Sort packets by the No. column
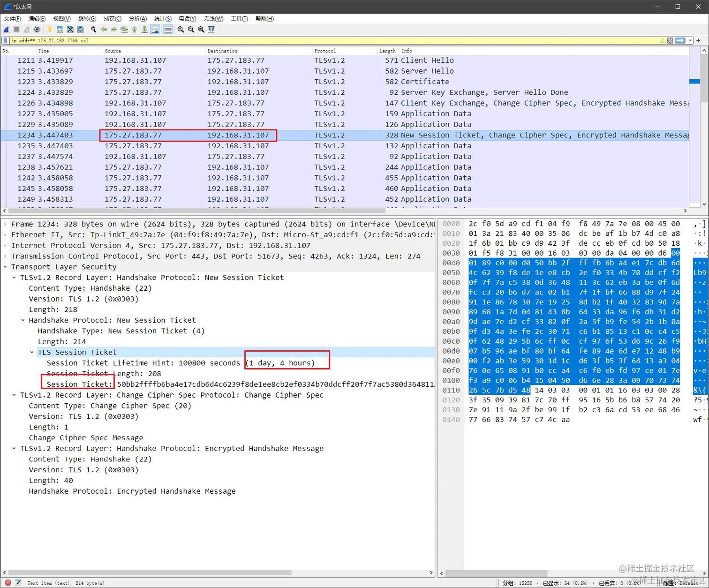This screenshot has width=709, height=588. pyautogui.click(x=19, y=51)
